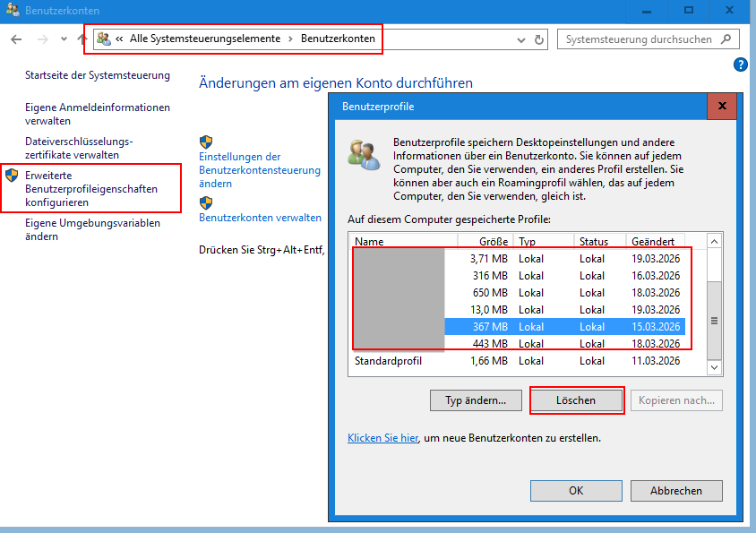756x533 pixels.
Task: Open Eigene Umgebungsvariablen ändern link
Action: [92, 229]
